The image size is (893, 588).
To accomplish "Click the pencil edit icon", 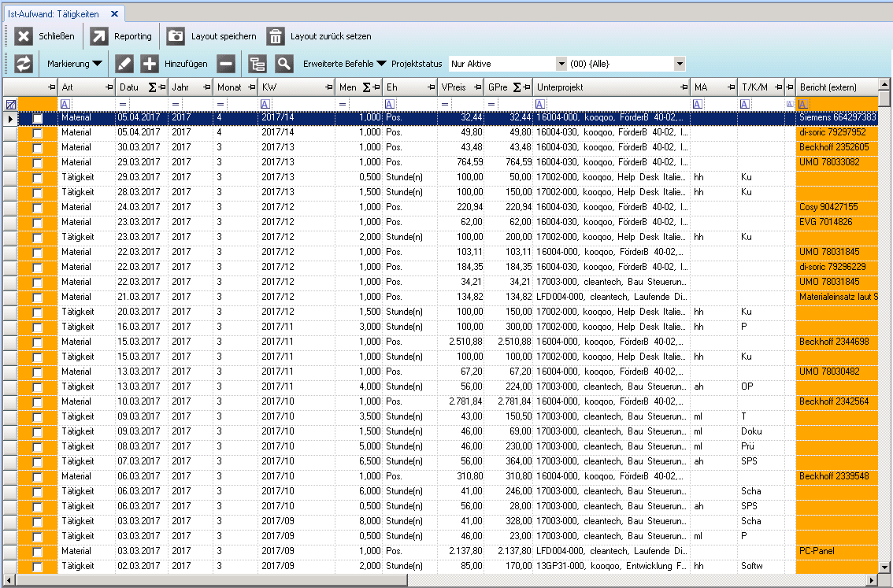I will click(124, 64).
